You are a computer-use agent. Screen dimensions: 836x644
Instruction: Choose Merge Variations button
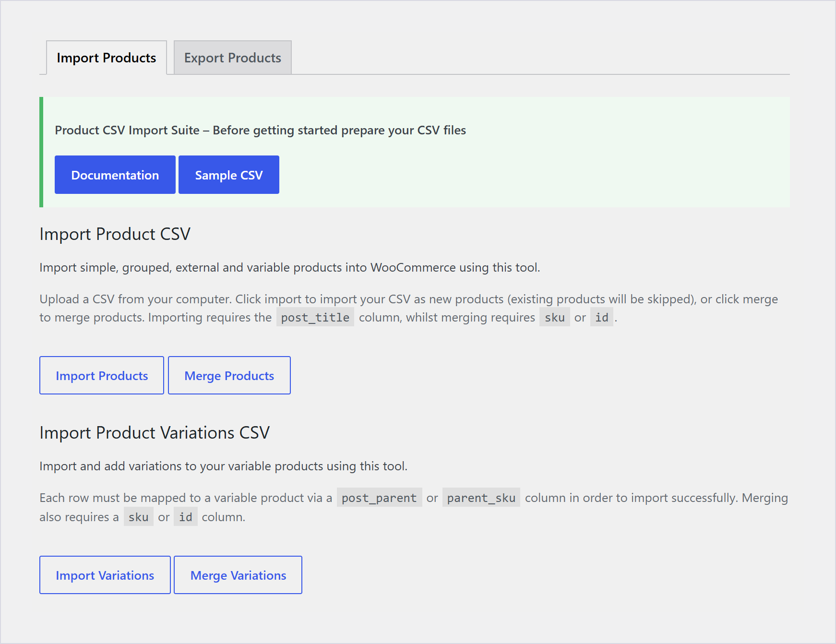tap(238, 575)
